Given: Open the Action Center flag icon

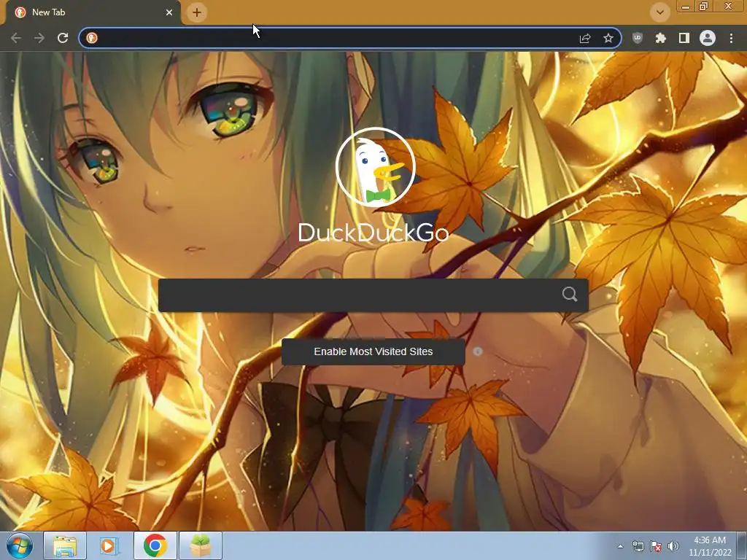Looking at the screenshot, I should (x=656, y=546).
